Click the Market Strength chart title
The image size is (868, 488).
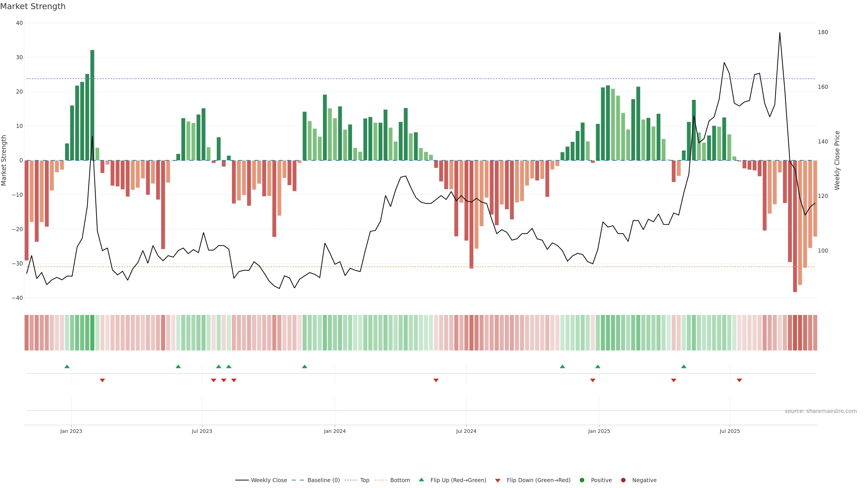point(33,6)
